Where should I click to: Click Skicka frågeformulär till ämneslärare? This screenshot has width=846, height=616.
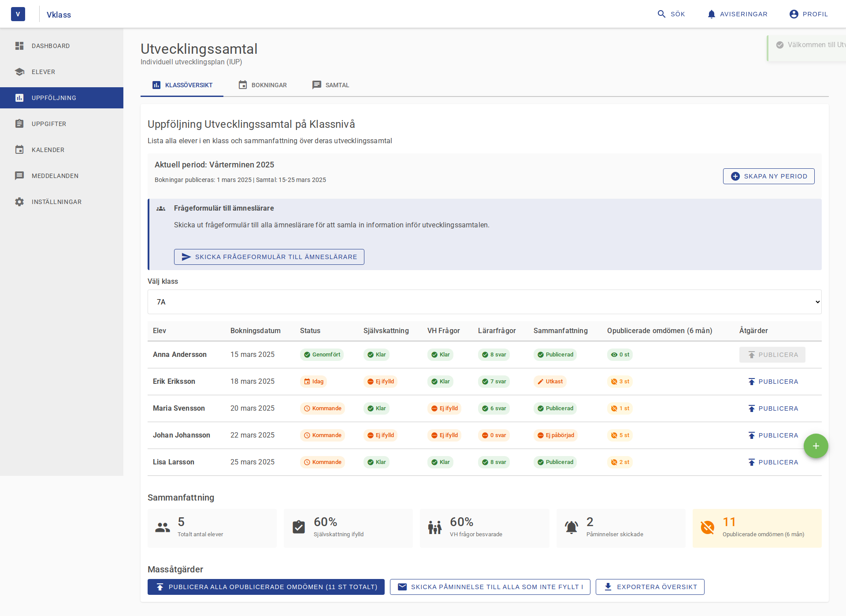click(x=269, y=256)
